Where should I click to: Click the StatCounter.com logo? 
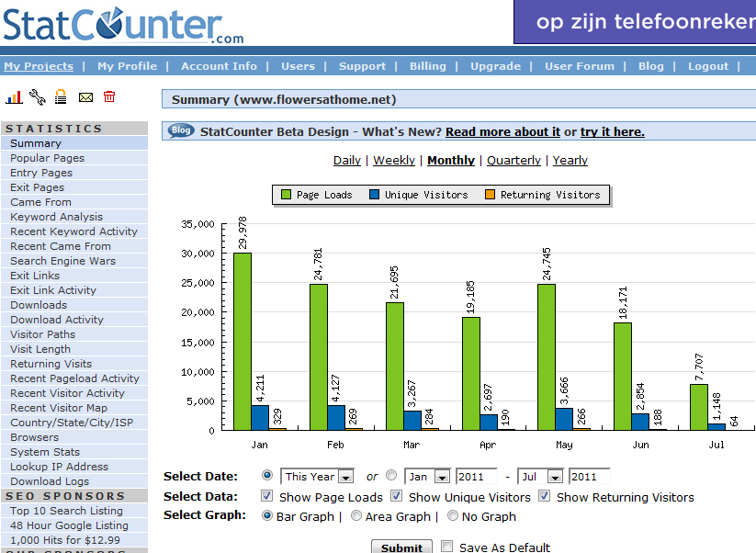pos(123,25)
